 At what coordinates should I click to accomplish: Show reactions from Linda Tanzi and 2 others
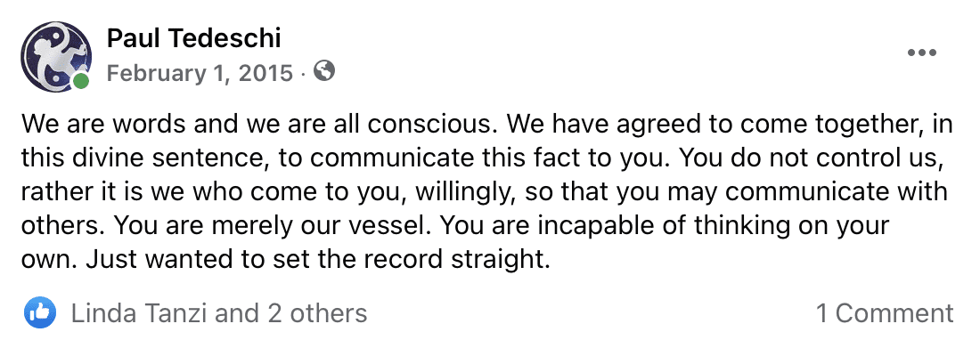(219, 313)
